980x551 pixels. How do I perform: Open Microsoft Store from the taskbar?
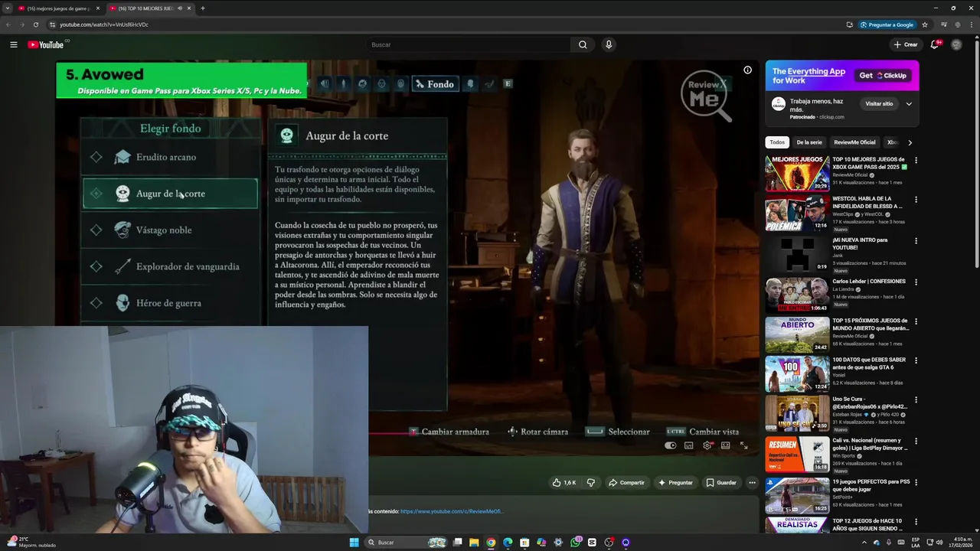pos(524,543)
